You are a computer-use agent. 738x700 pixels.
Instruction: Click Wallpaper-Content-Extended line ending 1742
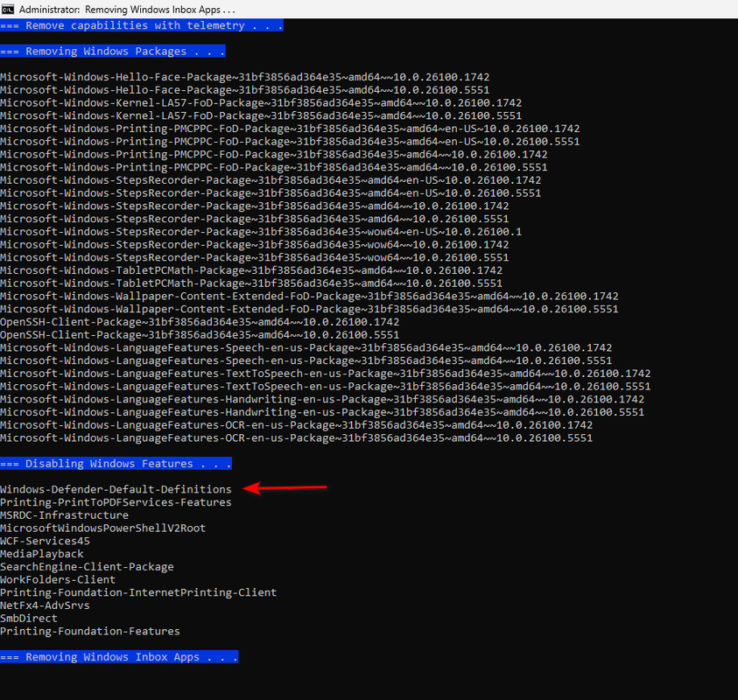(309, 297)
